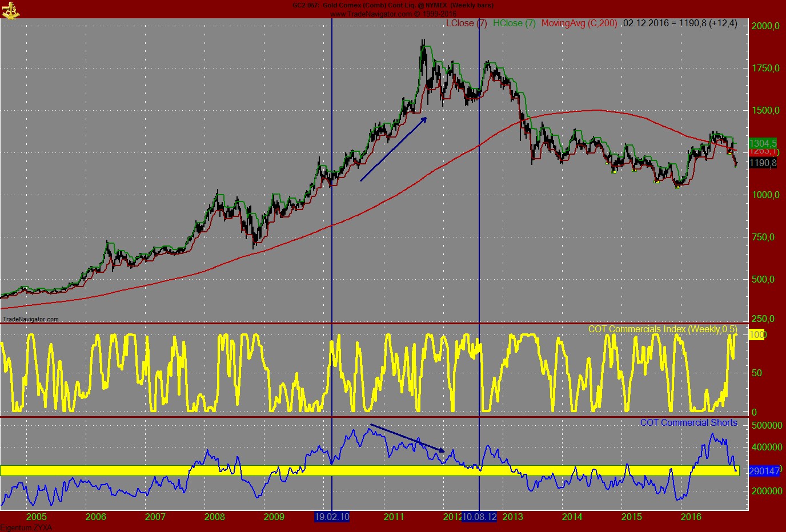Click the COT Commercials Index pane label
The height and width of the screenshot is (532, 786).
point(663,329)
